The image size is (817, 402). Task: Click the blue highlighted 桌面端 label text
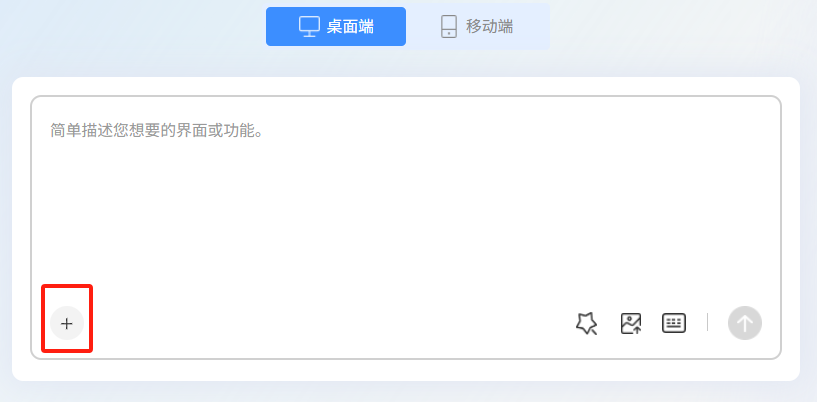350,27
